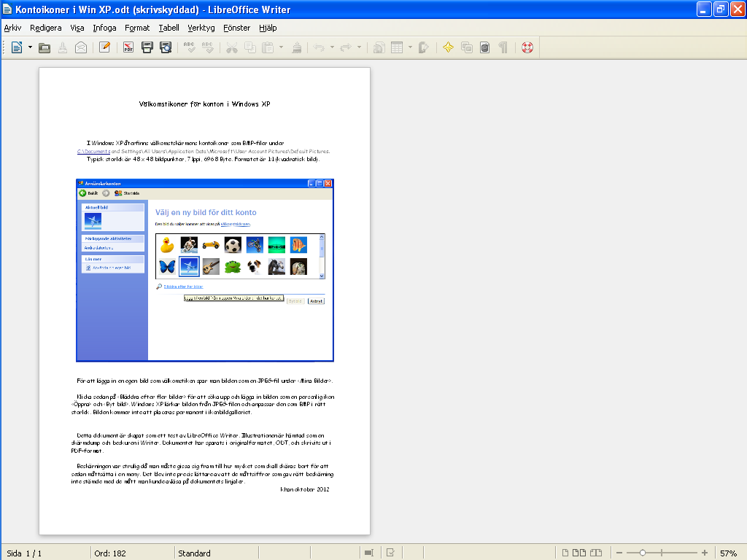Select single-page view layout
This screenshot has width=747, height=560.
pos(565,553)
